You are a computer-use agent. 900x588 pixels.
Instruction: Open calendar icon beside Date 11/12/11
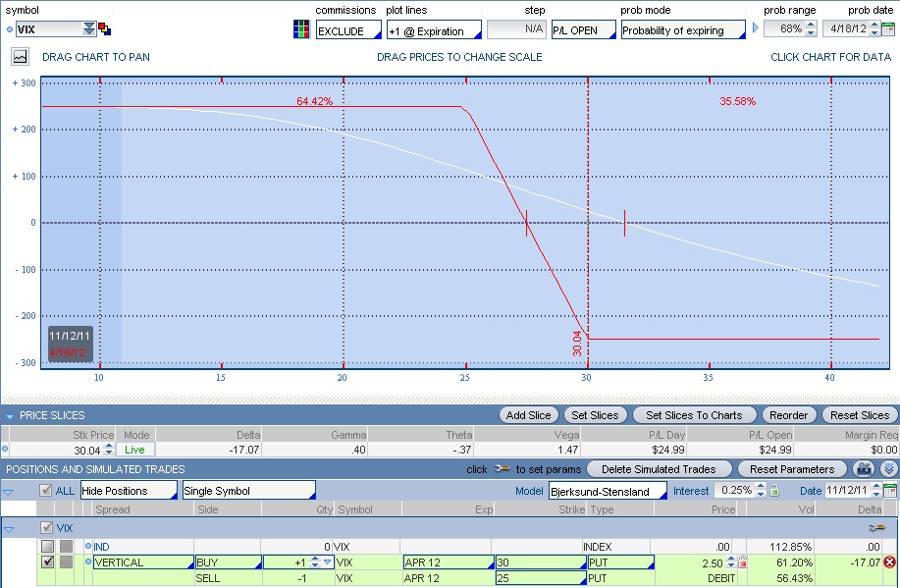pos(889,491)
